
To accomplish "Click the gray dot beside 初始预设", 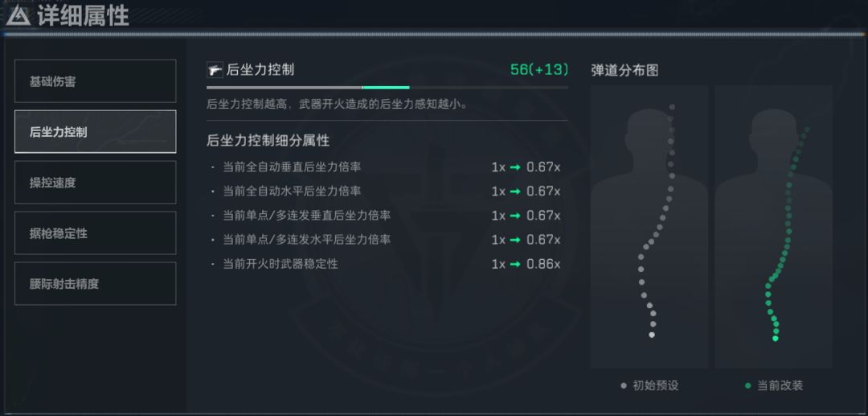I will (x=624, y=385).
